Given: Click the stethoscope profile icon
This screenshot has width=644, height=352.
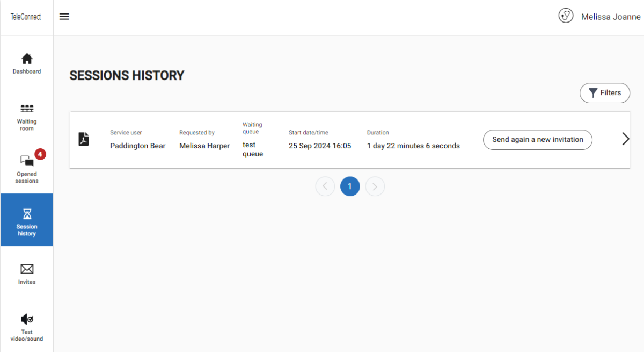Looking at the screenshot, I should [566, 16].
